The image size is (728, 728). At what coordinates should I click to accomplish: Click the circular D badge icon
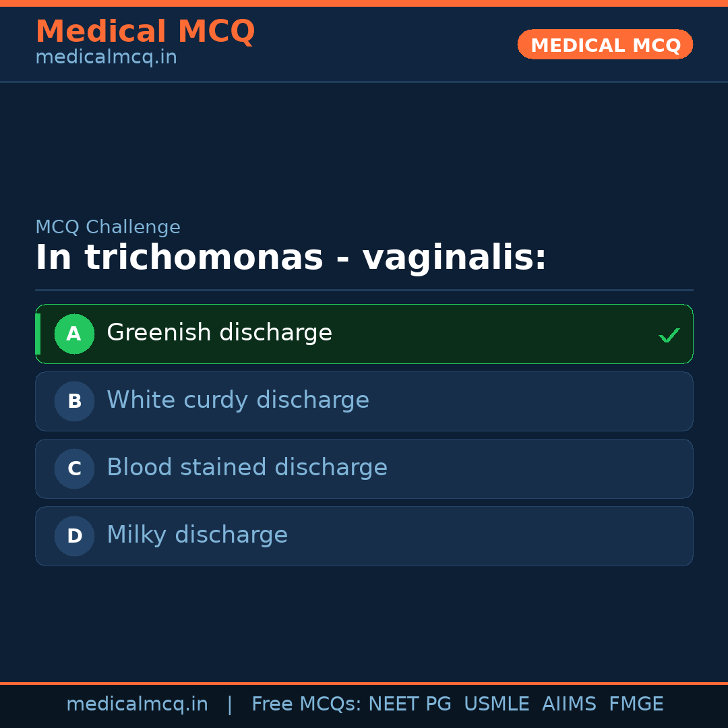point(74,536)
